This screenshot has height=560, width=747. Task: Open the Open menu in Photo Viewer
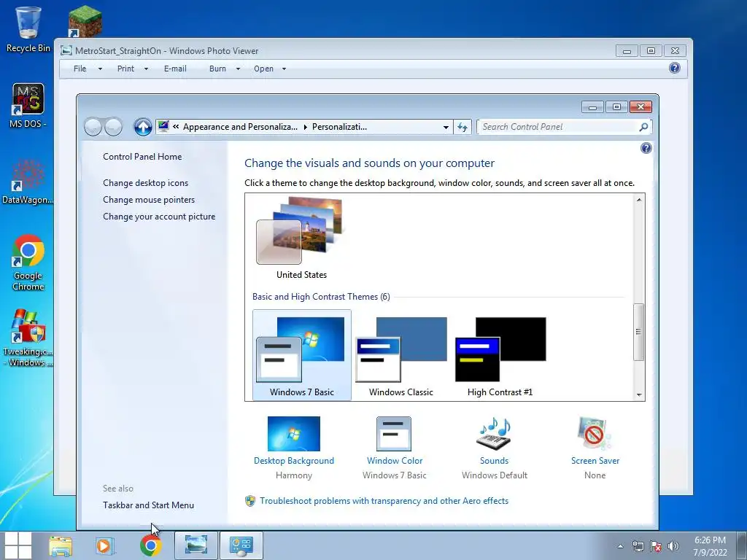(263, 69)
